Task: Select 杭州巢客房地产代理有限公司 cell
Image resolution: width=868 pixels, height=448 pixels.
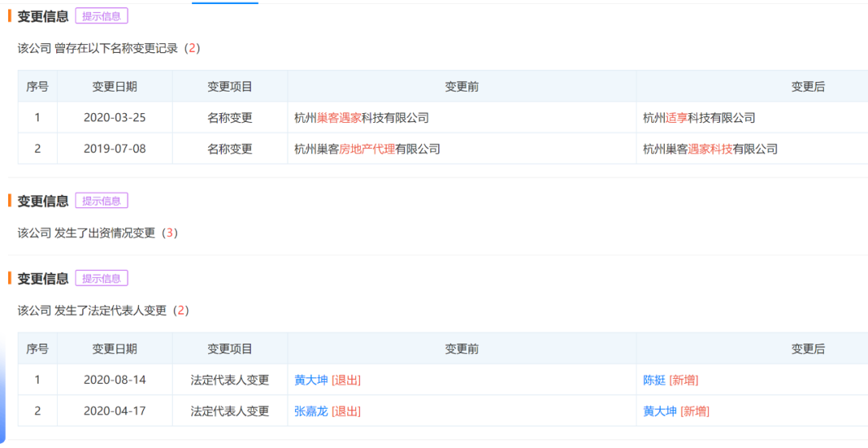Action: pyautogui.click(x=367, y=149)
